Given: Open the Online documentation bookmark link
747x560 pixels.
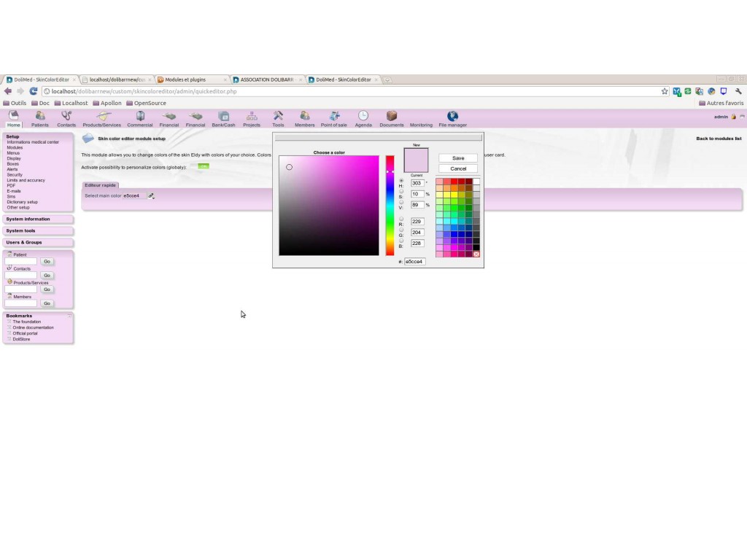Looking at the screenshot, I should coord(33,327).
